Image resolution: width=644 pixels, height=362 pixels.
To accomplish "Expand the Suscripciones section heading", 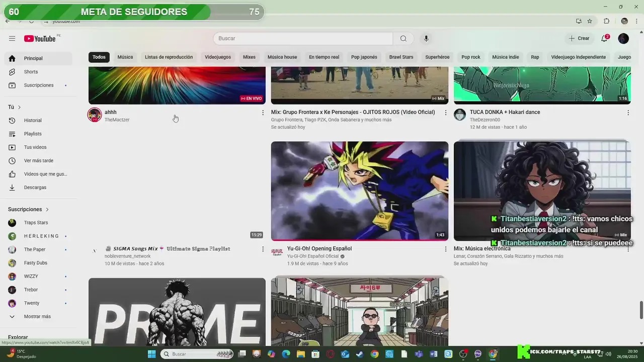I will click(x=29, y=209).
